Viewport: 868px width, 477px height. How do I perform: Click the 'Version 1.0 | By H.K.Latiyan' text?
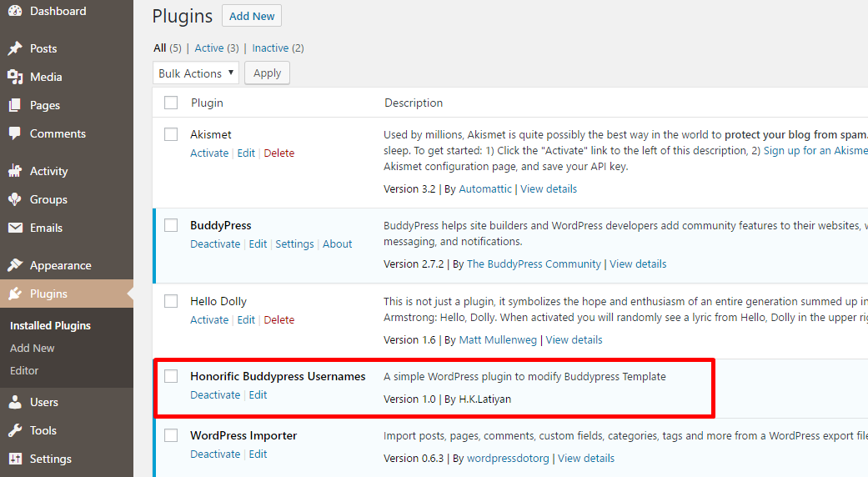pyautogui.click(x=447, y=399)
